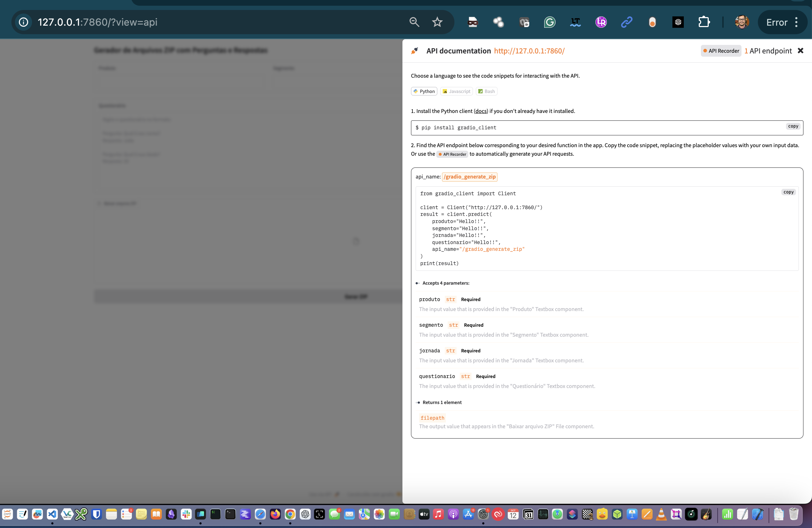
Task: Open Visual Studio Code from the dock
Action: (x=52, y=514)
